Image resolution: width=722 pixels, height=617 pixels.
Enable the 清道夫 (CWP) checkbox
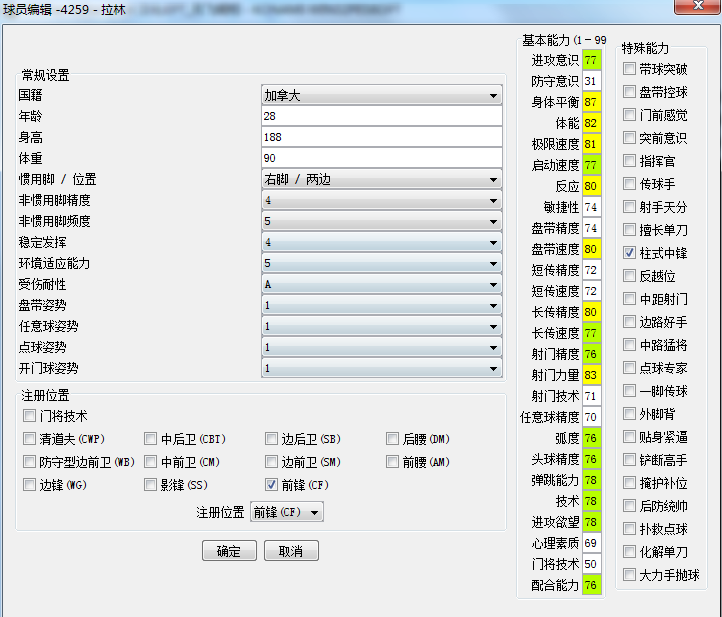[x=29, y=438]
